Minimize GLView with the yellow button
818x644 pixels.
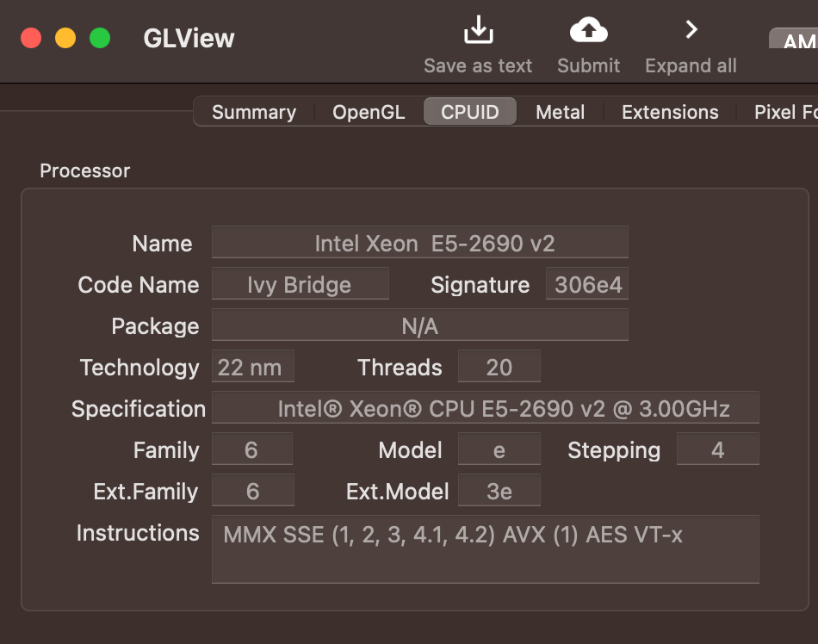65,38
